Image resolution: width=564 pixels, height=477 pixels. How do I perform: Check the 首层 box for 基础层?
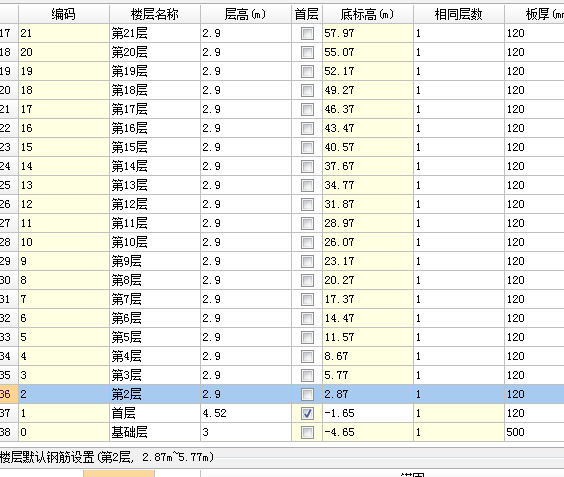click(307, 432)
